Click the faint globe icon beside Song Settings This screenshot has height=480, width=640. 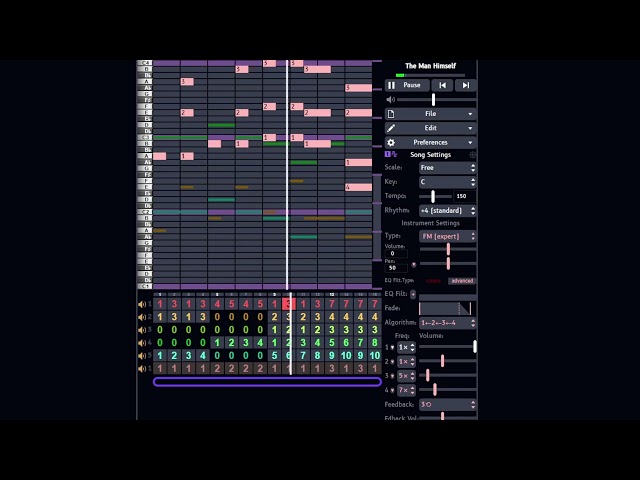pos(472,155)
